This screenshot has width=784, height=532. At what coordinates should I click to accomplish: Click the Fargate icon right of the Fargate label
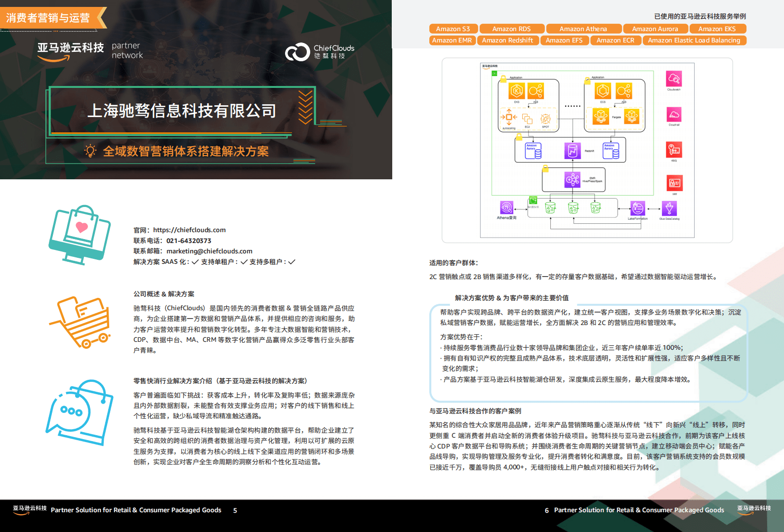click(632, 117)
